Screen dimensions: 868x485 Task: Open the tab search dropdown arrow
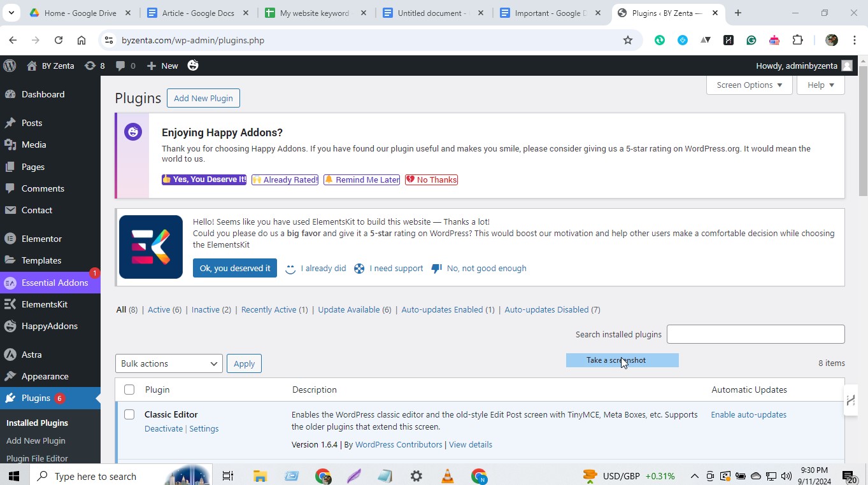coord(11,13)
